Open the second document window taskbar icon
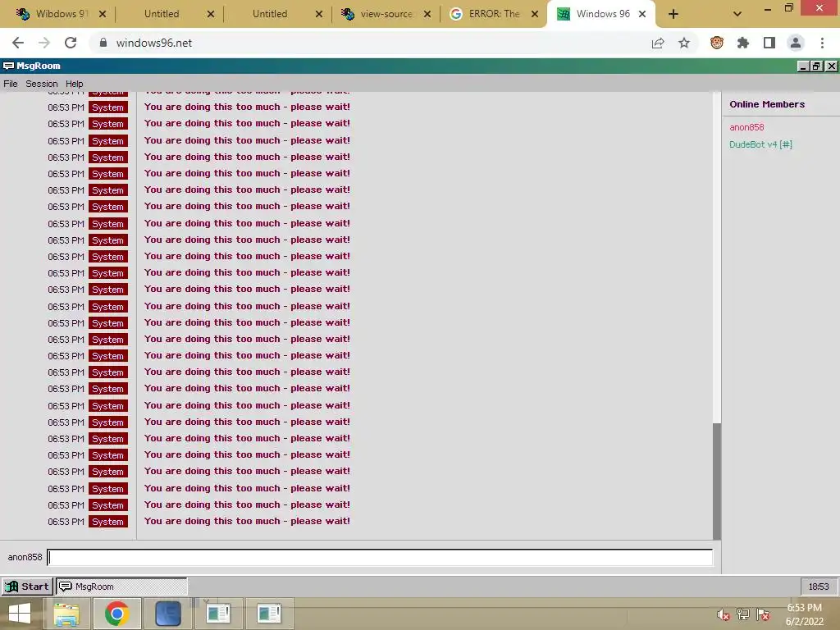The width and height of the screenshot is (840, 630). point(268,614)
